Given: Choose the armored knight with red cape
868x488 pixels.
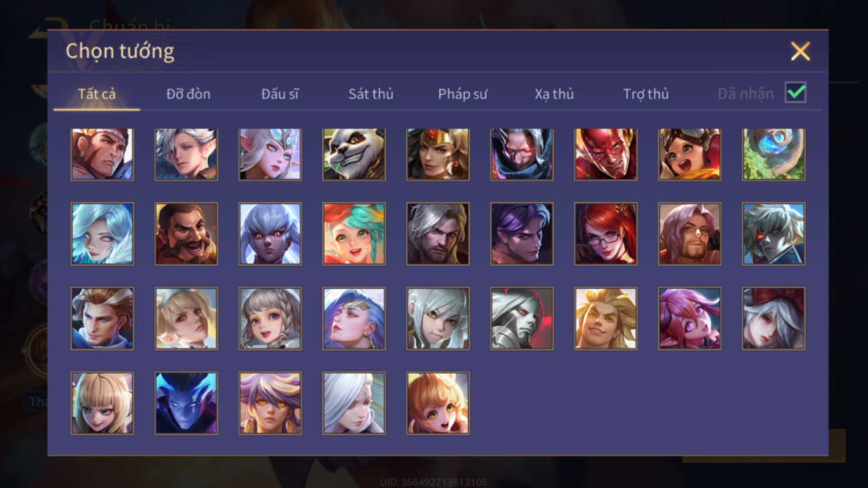Looking at the screenshot, I should (522, 319).
